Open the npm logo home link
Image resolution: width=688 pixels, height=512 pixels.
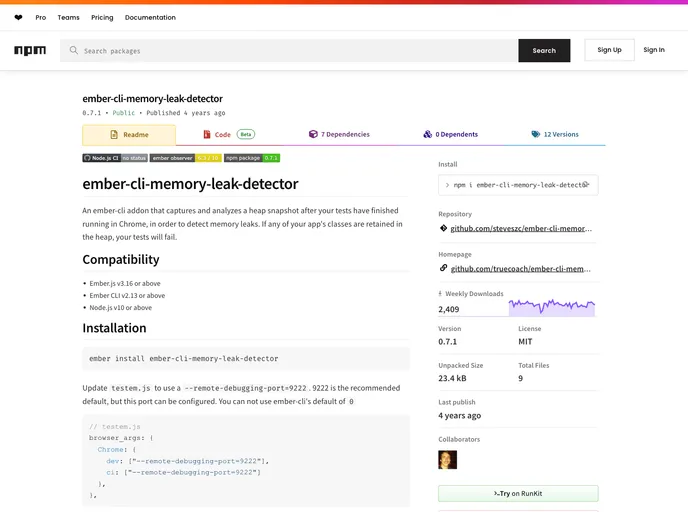[30, 50]
